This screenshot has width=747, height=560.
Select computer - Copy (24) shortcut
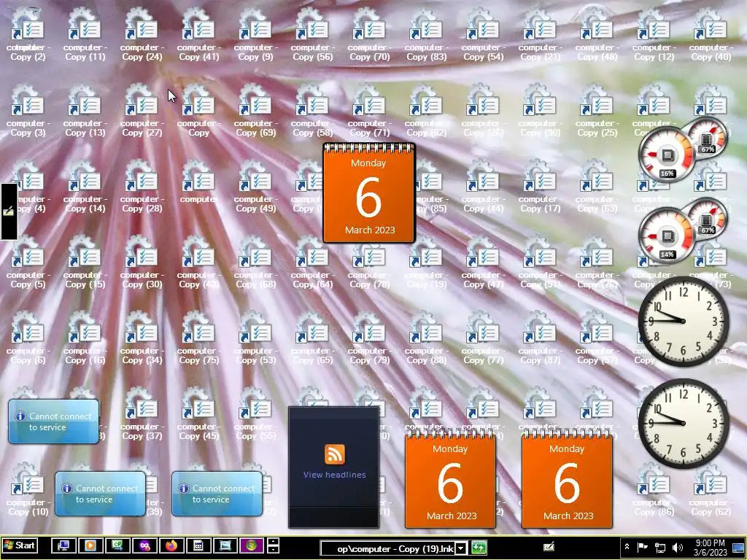click(x=142, y=35)
